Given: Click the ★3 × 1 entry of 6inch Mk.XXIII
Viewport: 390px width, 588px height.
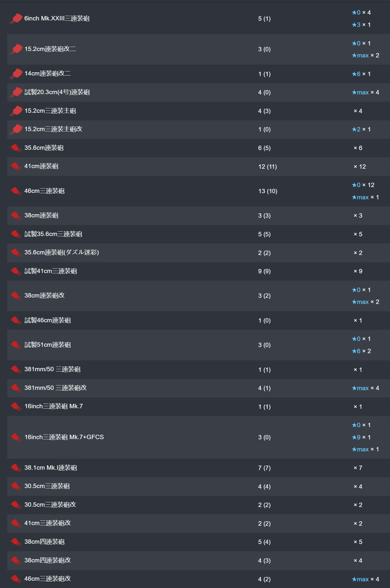Looking at the screenshot, I should pyautogui.click(x=361, y=25).
